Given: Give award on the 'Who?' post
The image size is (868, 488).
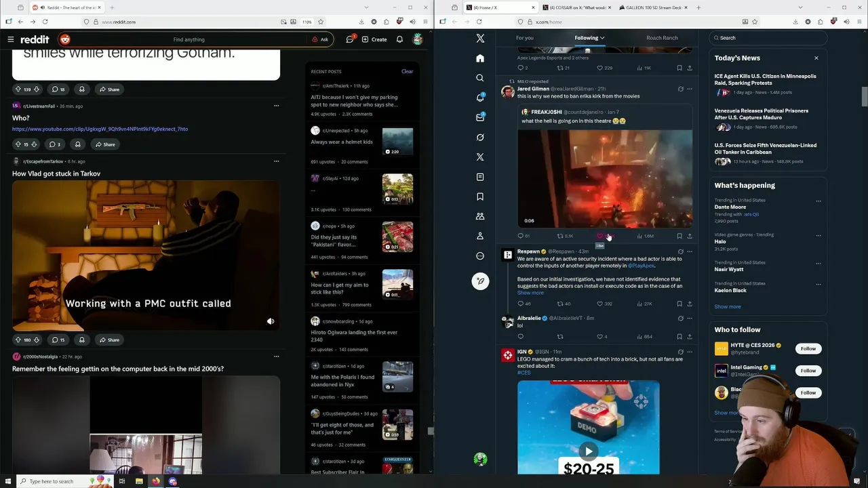Looking at the screenshot, I should coord(77,144).
